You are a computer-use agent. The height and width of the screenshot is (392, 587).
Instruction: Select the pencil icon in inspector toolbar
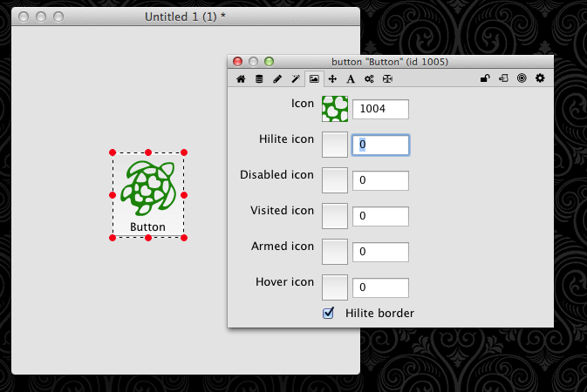(x=277, y=78)
